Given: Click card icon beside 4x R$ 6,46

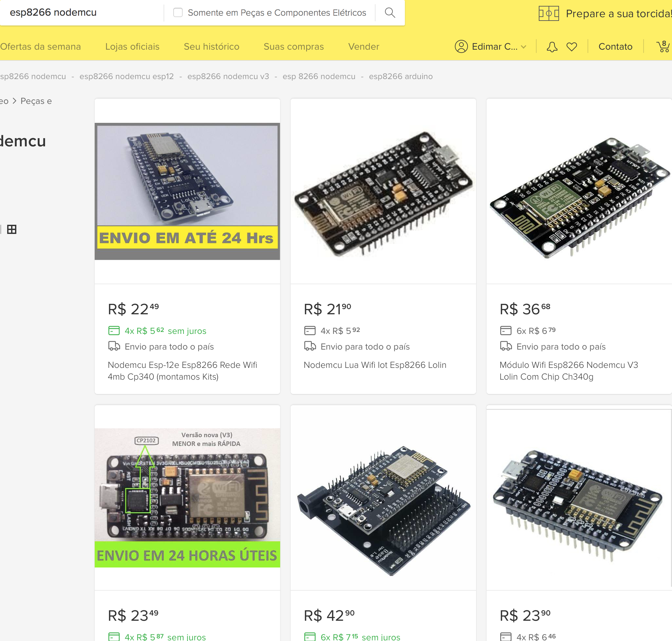Looking at the screenshot, I should (x=506, y=636).
